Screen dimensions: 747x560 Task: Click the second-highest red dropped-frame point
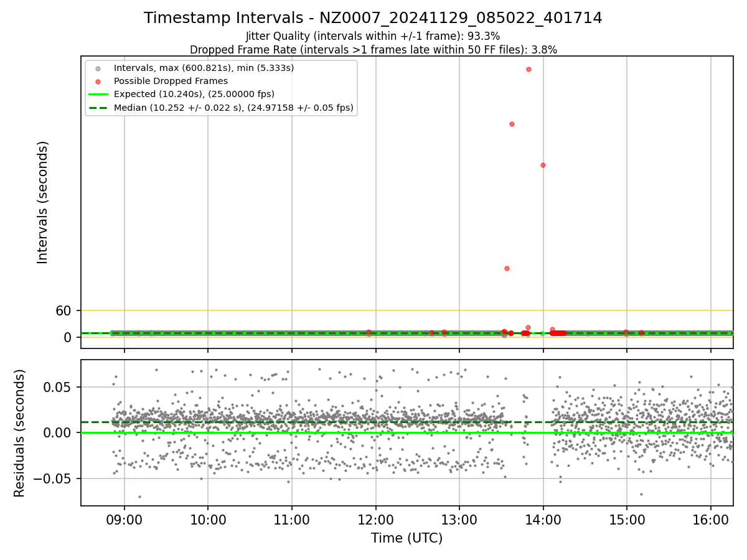click(x=512, y=124)
